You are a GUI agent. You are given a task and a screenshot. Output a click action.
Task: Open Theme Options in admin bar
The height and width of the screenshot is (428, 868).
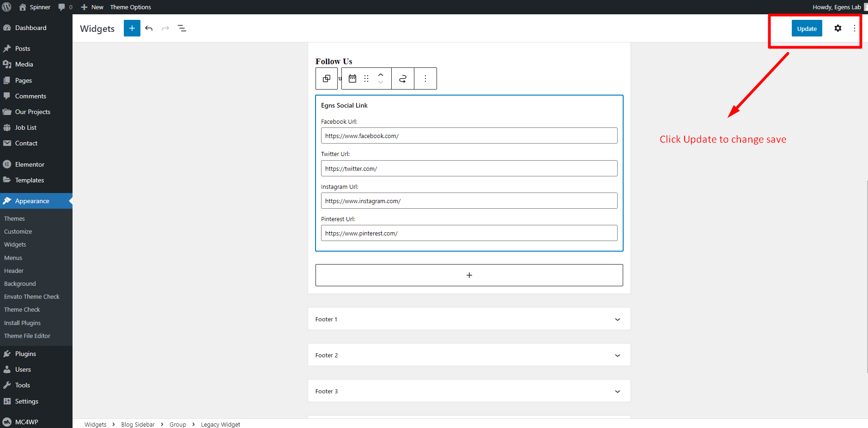[x=130, y=7]
